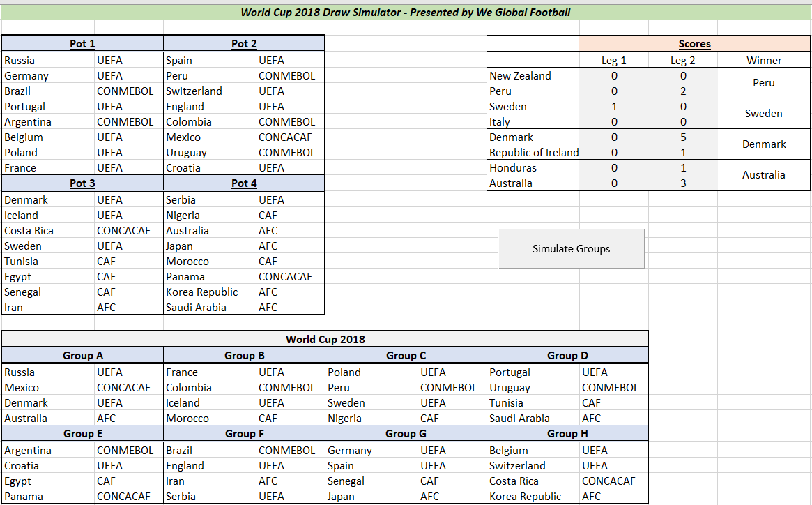
Task: Click Germany in Group G
Action: click(349, 451)
